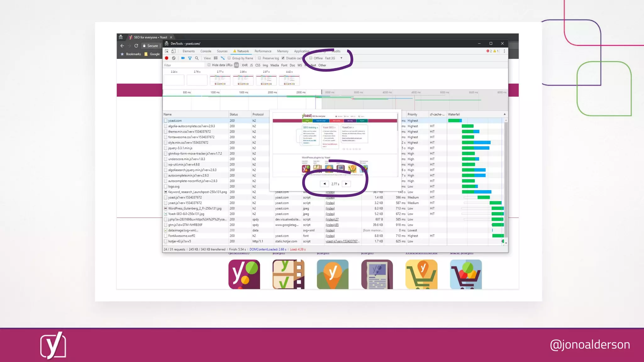This screenshot has height=362, width=644.
Task: Check the Offline checkbox
Action: click(x=311, y=58)
